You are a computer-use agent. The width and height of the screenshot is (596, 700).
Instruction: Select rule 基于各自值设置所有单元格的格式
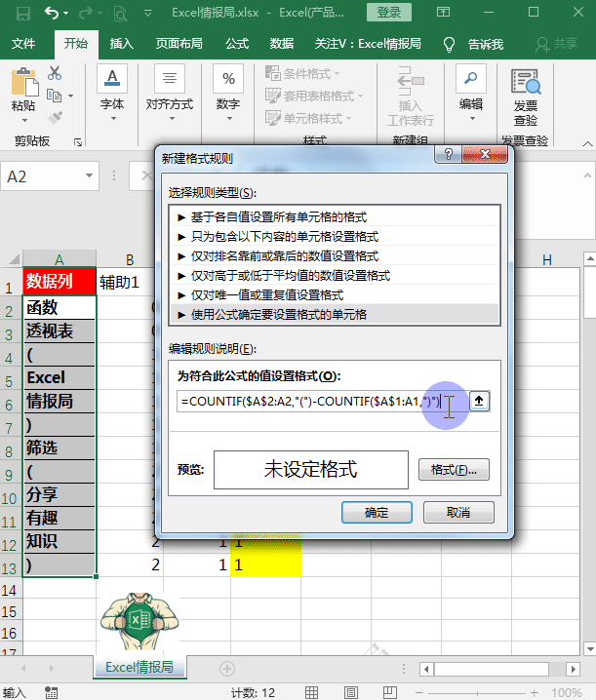click(335, 217)
